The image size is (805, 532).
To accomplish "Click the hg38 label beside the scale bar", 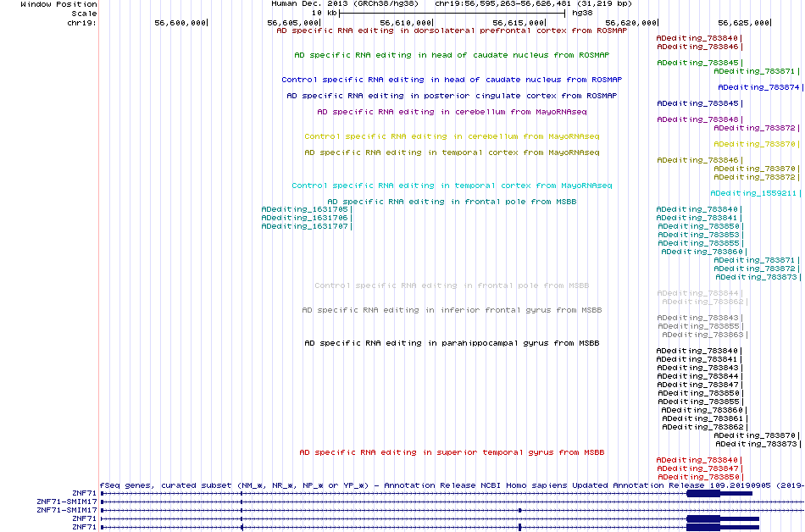I will point(582,14).
